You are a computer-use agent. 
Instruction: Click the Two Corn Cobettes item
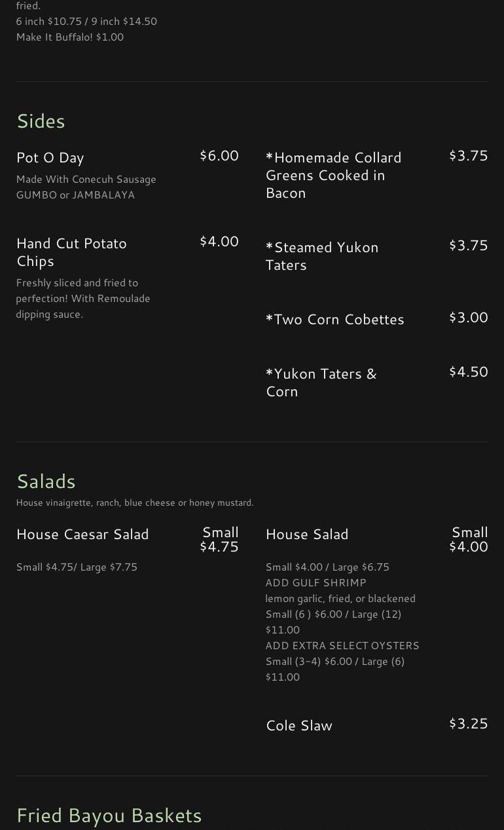pyautogui.click(x=334, y=320)
